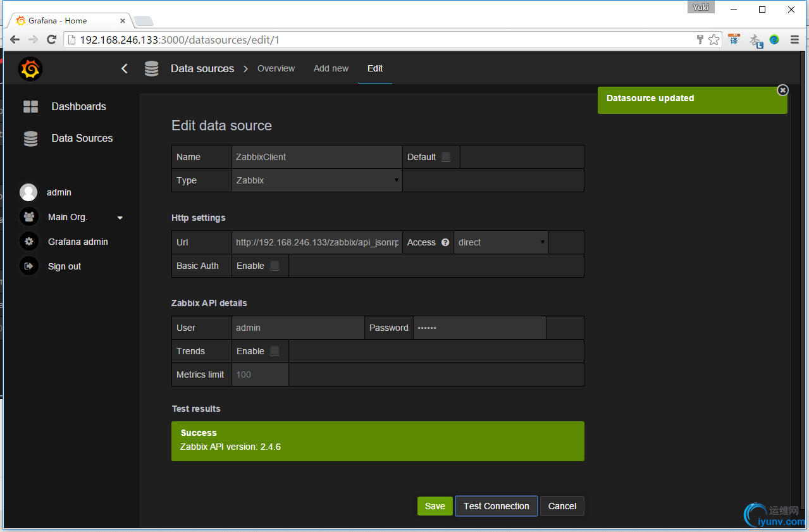The width and height of the screenshot is (809, 532).
Task: Expand the Main Org. dropdown arrow
Action: [120, 218]
